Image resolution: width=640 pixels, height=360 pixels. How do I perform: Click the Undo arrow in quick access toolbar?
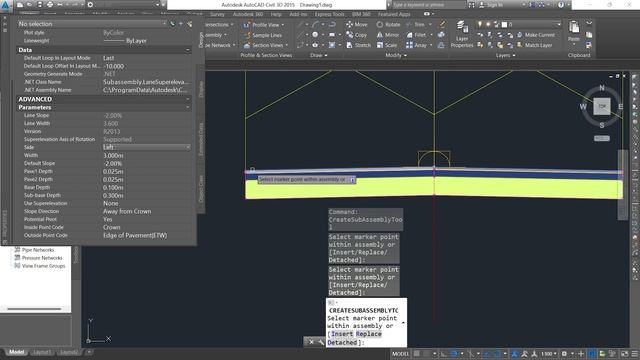[60, 5]
